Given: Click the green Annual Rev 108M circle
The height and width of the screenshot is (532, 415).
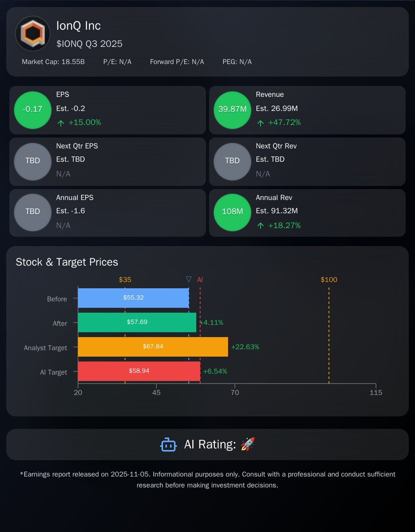Looking at the screenshot, I should (233, 212).
